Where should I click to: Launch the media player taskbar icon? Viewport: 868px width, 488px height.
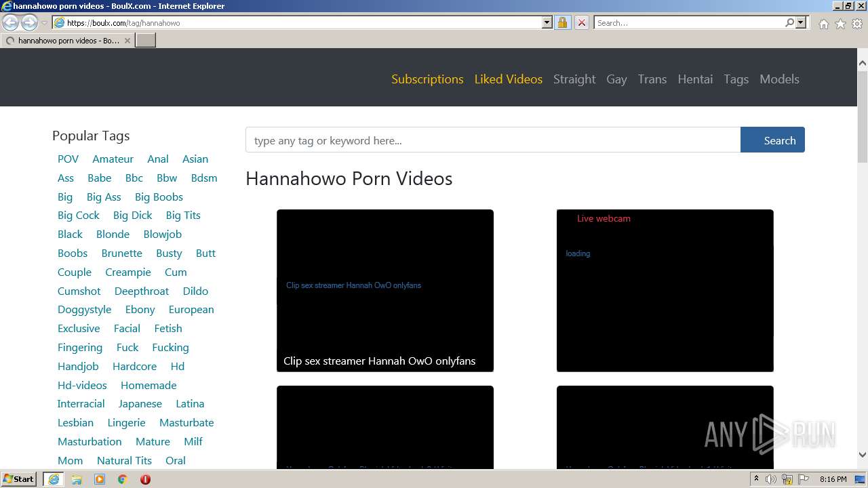100,479
